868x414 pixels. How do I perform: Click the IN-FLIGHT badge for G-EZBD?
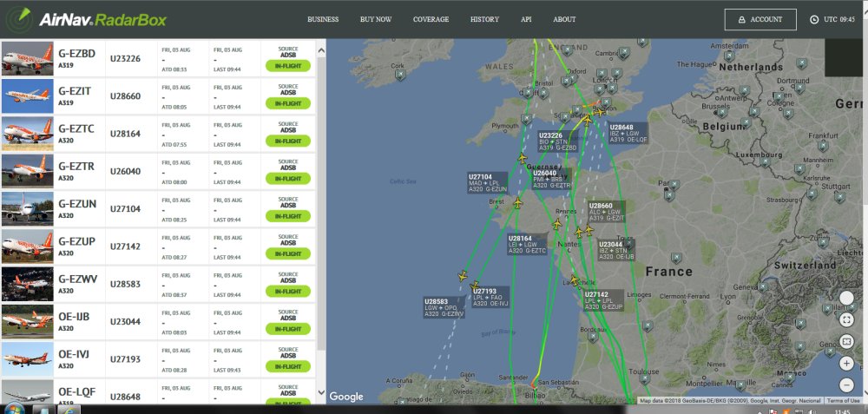[x=288, y=66]
